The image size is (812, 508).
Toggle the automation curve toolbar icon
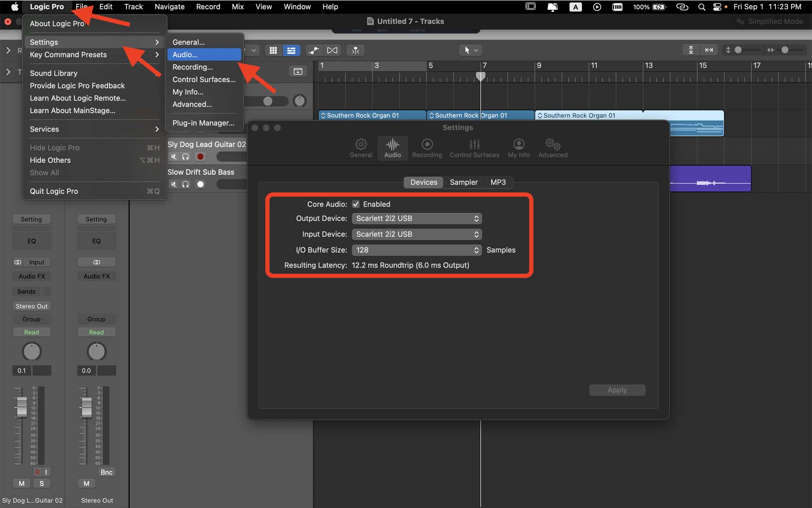click(x=314, y=51)
